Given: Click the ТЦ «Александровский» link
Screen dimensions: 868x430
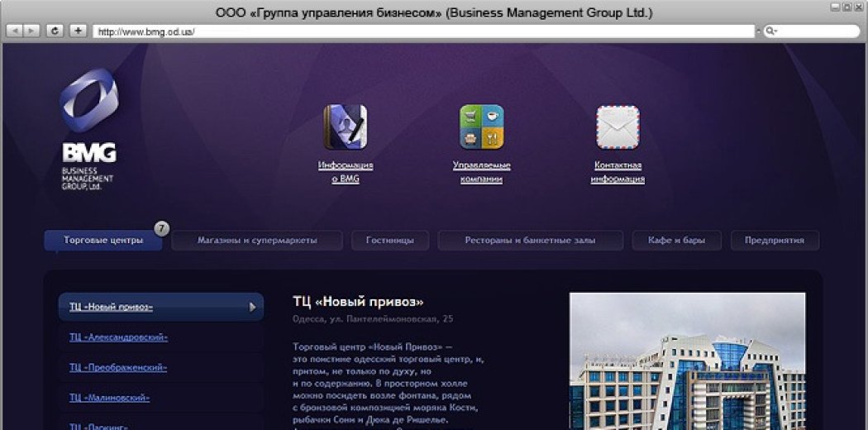Looking at the screenshot, I should (118, 337).
